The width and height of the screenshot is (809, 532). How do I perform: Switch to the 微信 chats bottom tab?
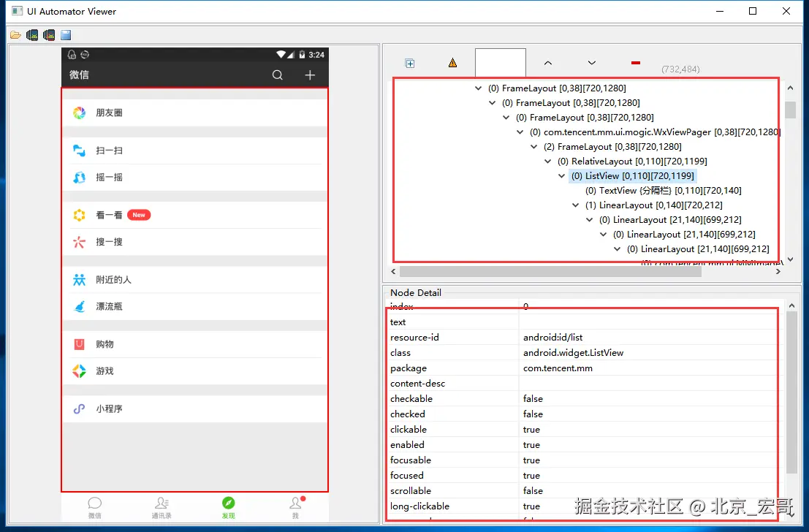click(x=94, y=507)
